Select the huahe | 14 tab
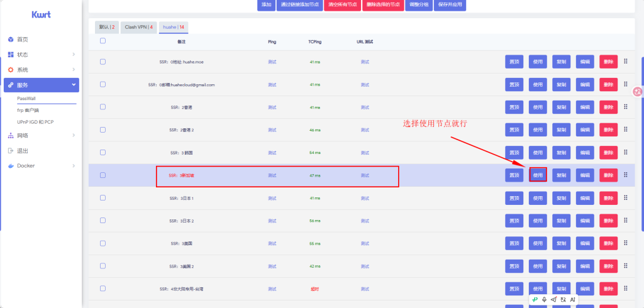Screen dimensions: 644x308 tap(174, 27)
